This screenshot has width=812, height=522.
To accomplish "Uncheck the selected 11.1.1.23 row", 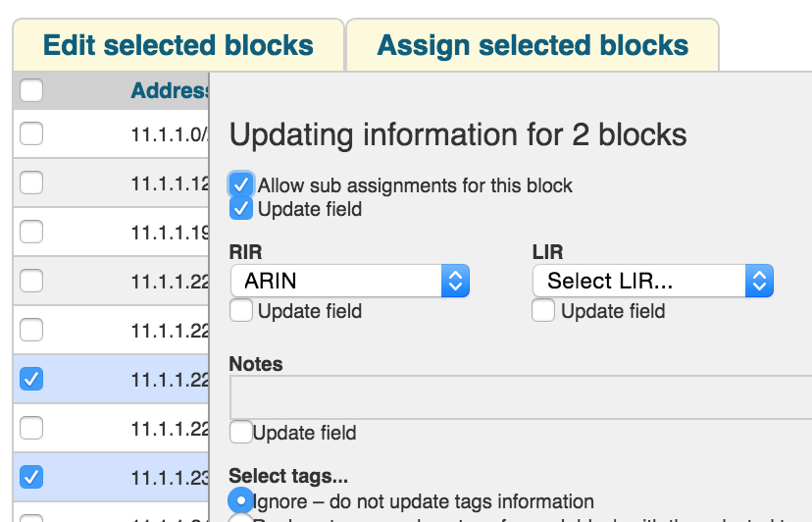I will click(31, 477).
